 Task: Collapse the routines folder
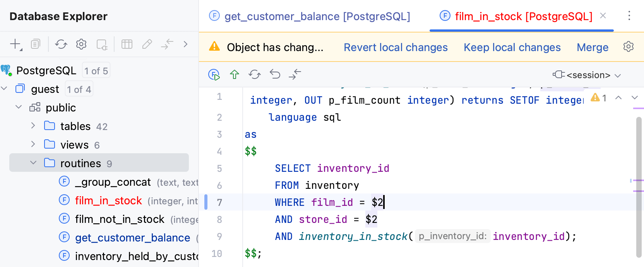coord(33,163)
